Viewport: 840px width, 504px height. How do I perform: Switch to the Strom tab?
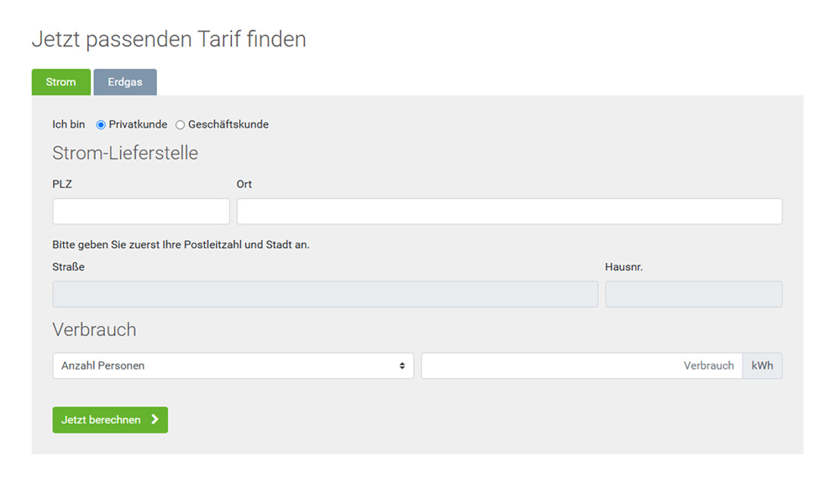click(x=61, y=82)
